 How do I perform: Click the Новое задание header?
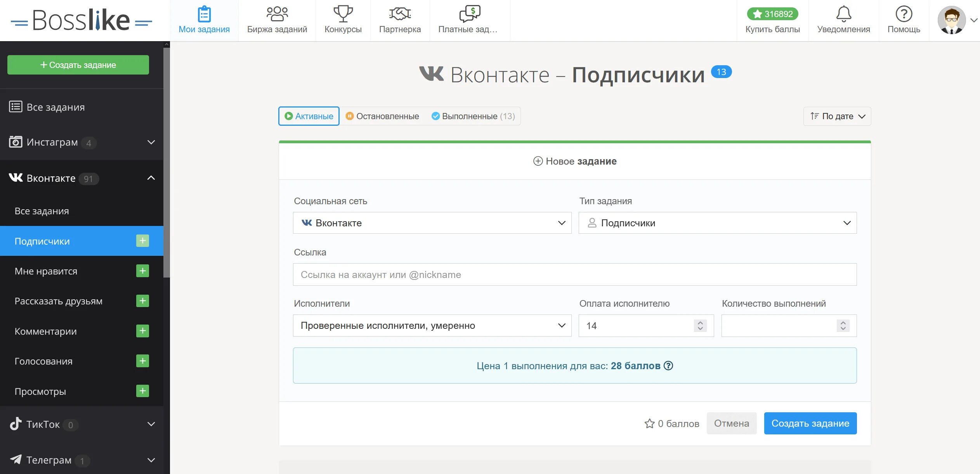575,161
